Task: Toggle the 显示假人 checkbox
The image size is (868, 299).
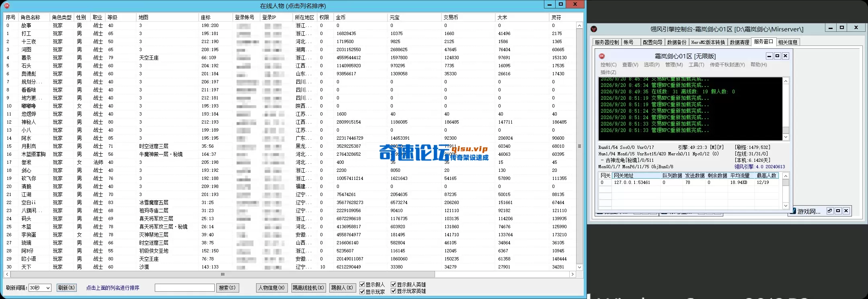Action: pyautogui.click(x=362, y=285)
